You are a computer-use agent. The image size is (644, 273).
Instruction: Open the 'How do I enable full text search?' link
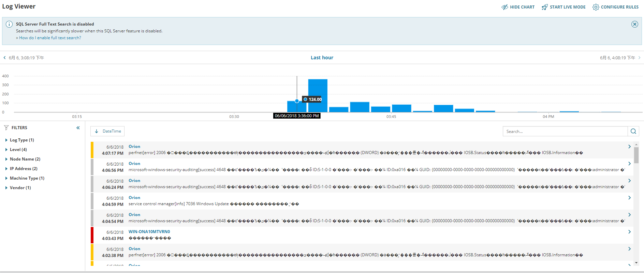pos(50,38)
